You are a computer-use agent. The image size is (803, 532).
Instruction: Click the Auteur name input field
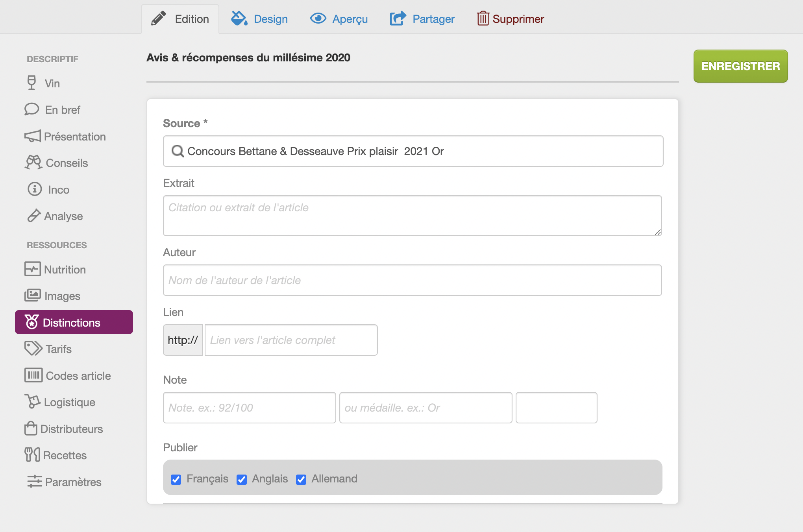pyautogui.click(x=413, y=280)
